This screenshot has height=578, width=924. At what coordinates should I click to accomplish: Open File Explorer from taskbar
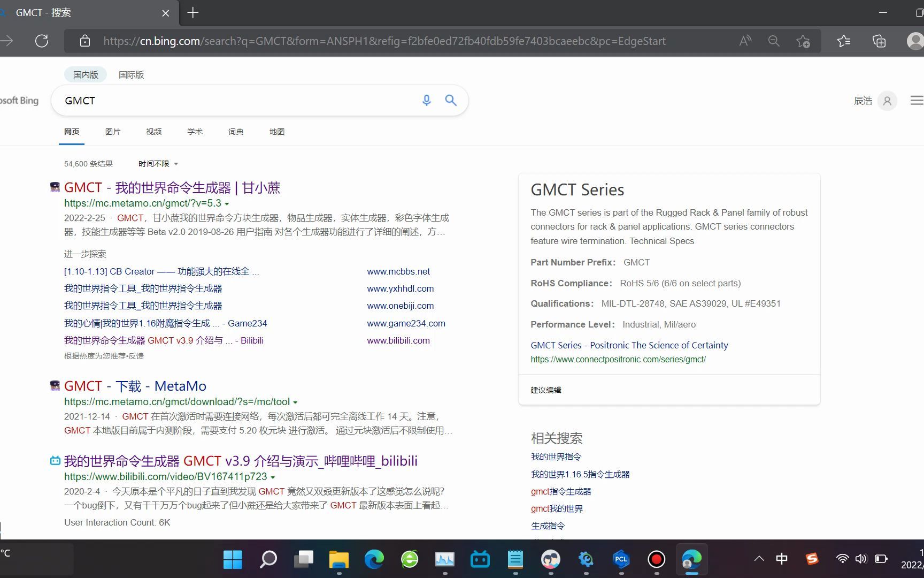coord(338,559)
